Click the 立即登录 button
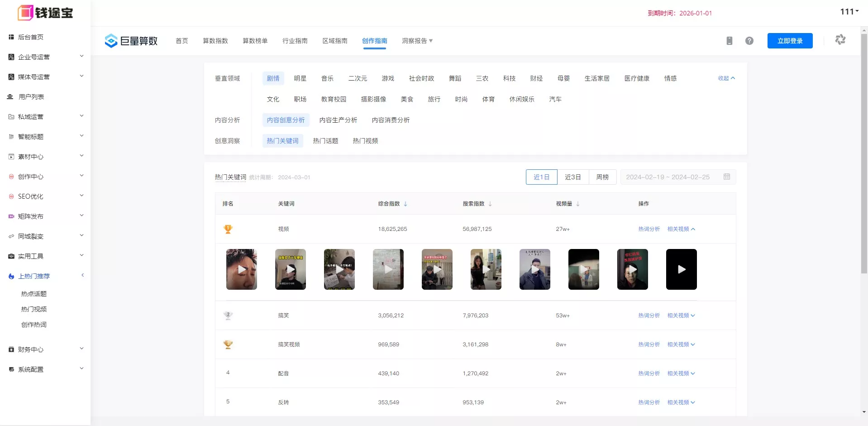 coord(790,41)
